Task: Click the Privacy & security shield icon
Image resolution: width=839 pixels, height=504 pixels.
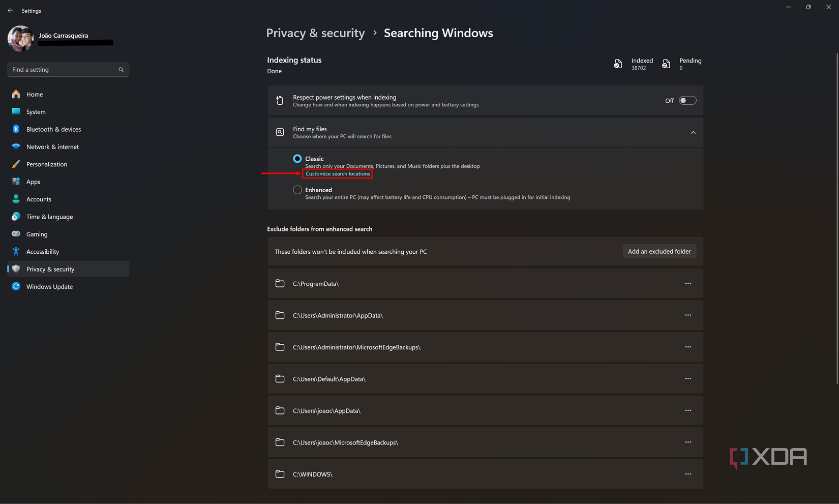Action: pyautogui.click(x=16, y=269)
